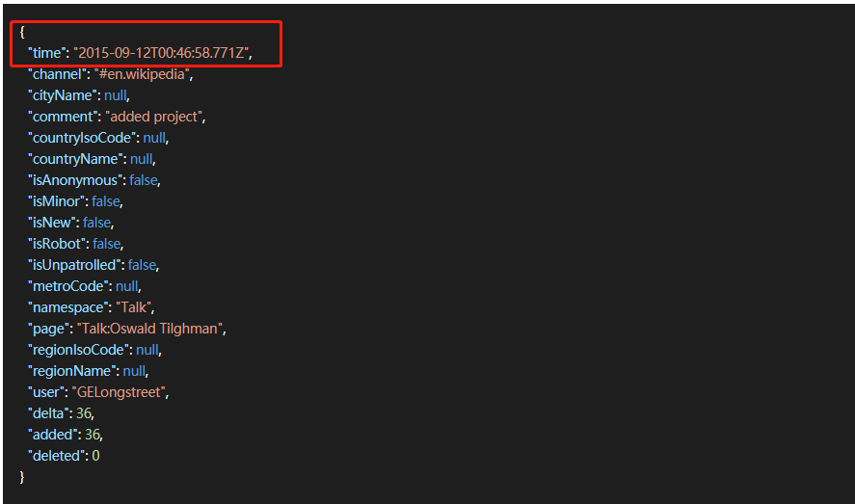Click the "channel" key text
This screenshot has width=855, height=504.
coord(56,73)
